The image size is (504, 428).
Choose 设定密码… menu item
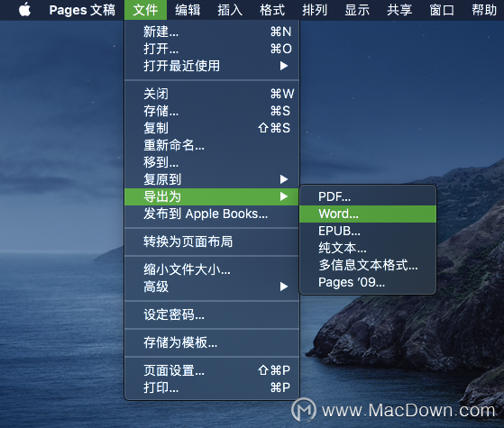[212, 314]
